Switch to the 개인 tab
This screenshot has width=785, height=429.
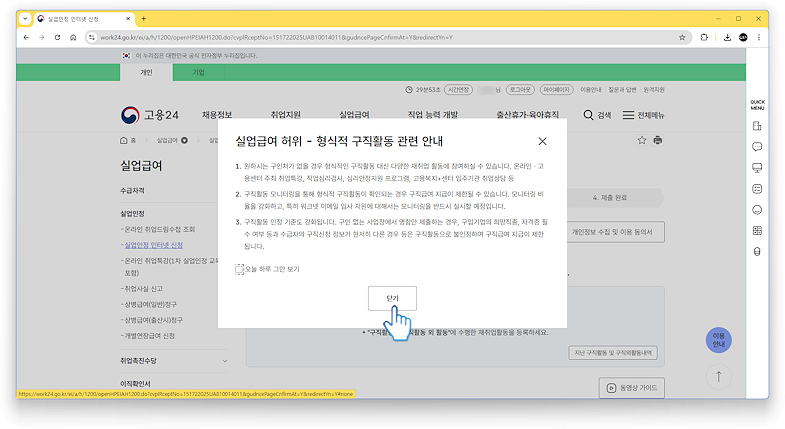coord(146,73)
